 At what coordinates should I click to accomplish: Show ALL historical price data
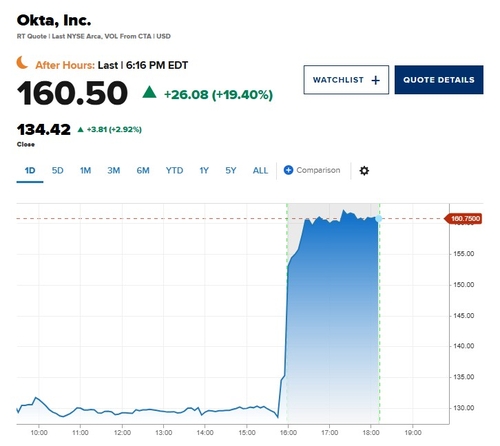tap(260, 171)
